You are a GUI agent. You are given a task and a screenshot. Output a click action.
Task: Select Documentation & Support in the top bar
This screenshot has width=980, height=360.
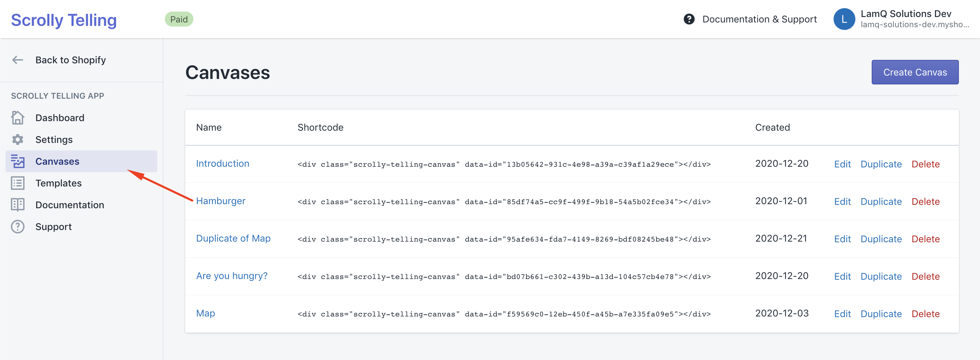click(759, 19)
